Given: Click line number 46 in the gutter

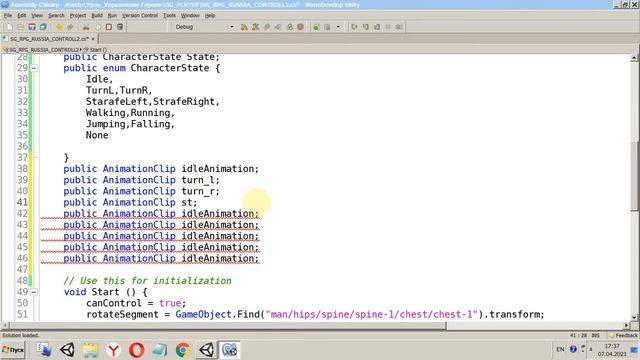Looking at the screenshot, I should tap(22, 258).
